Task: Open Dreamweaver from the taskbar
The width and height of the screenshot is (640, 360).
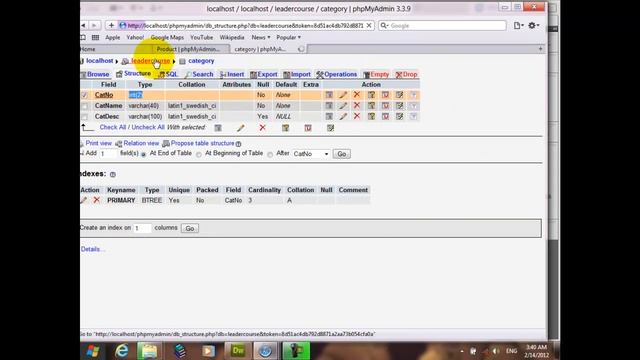Action: [x=238, y=351]
